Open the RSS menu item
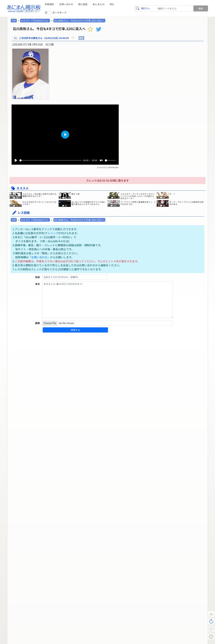This screenshot has width=215, height=644. point(112,4)
